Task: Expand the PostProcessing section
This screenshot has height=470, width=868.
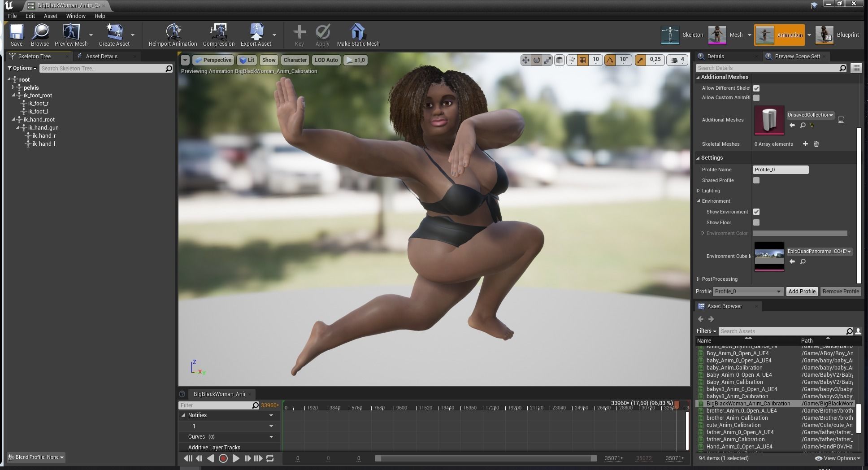Action: tap(698, 279)
